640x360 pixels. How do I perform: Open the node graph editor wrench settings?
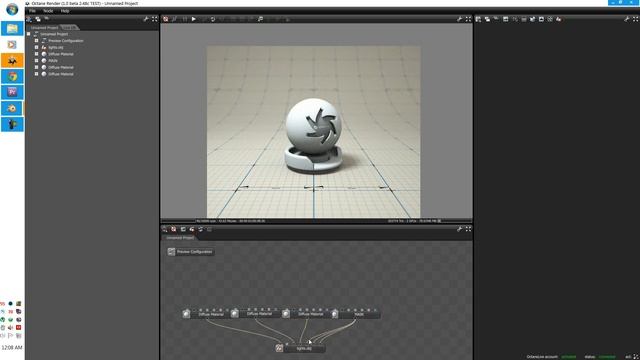tap(460, 229)
